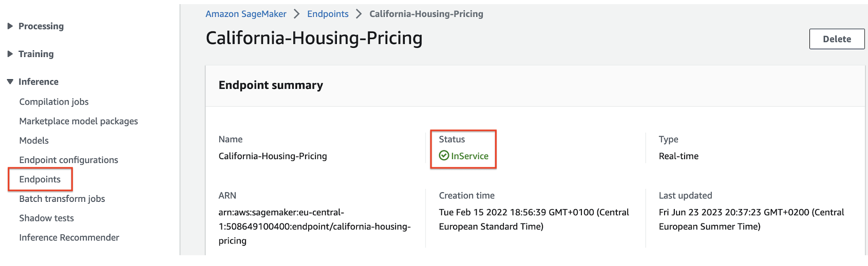Image resolution: width=868 pixels, height=266 pixels.
Task: Click the Endpoints breadcrumb link
Action: tap(328, 14)
